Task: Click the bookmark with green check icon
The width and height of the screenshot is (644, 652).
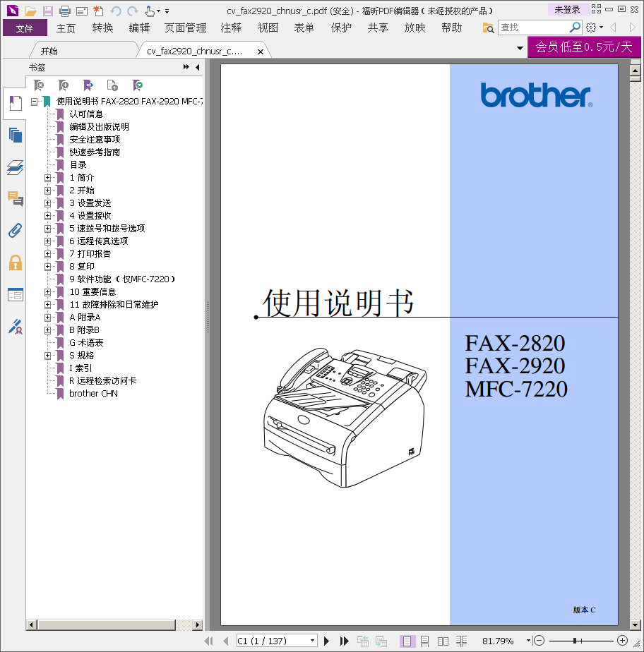Action: click(137, 85)
